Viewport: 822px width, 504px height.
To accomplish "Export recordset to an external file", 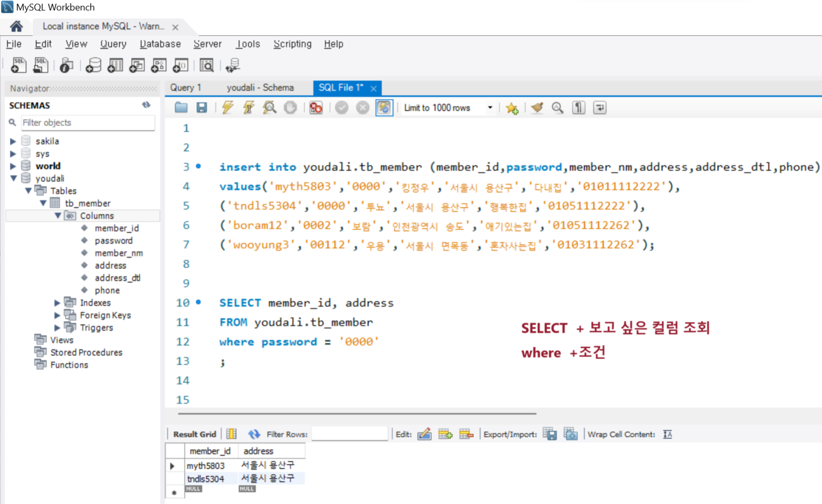I will 550,434.
